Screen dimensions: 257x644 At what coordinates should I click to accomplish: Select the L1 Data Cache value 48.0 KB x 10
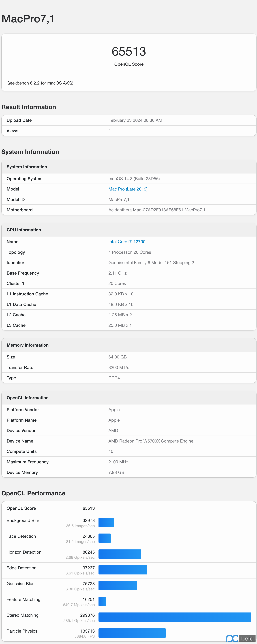pos(121,305)
